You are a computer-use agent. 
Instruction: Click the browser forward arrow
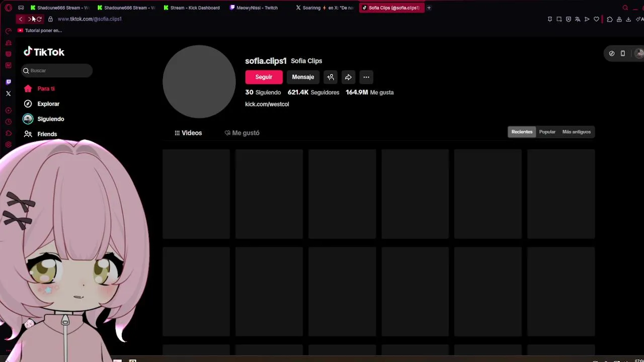[x=30, y=19]
